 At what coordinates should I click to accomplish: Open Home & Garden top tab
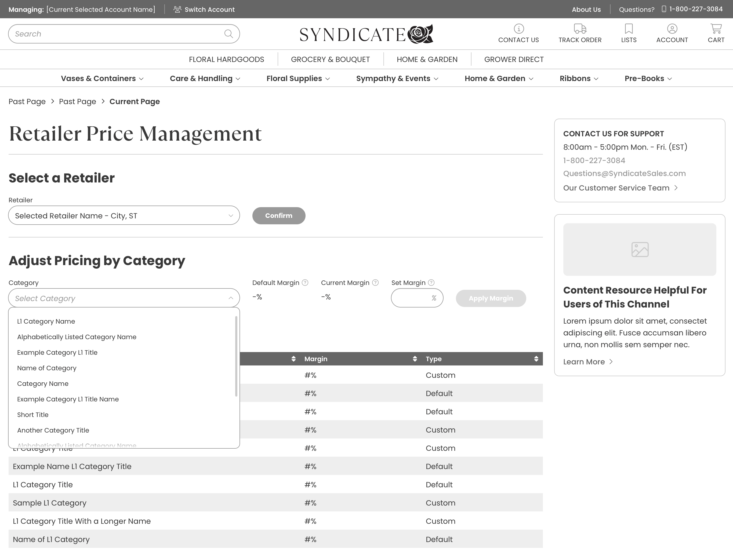tap(427, 59)
